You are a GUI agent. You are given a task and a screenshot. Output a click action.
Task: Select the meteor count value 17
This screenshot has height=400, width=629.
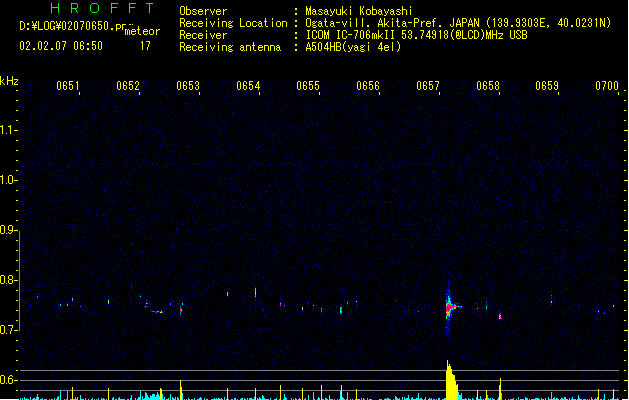point(145,46)
